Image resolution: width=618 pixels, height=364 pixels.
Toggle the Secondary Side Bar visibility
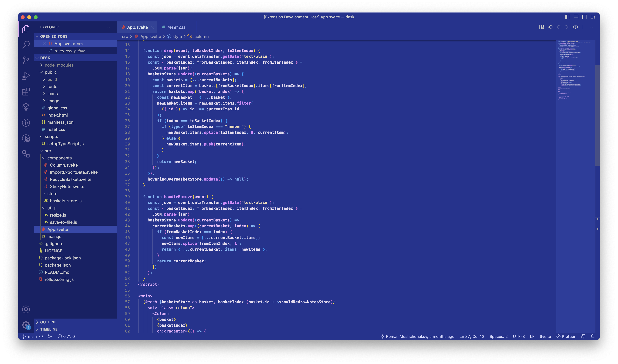coord(584,17)
